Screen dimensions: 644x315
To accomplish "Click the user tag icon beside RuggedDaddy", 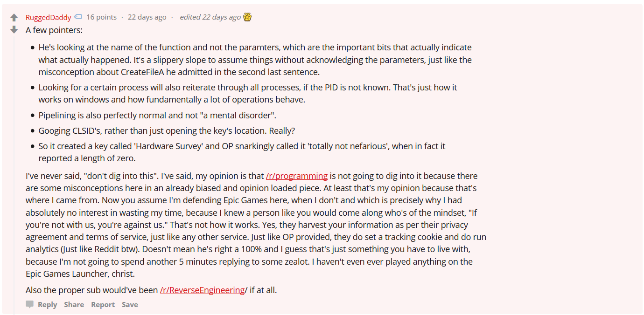I will coord(78,17).
